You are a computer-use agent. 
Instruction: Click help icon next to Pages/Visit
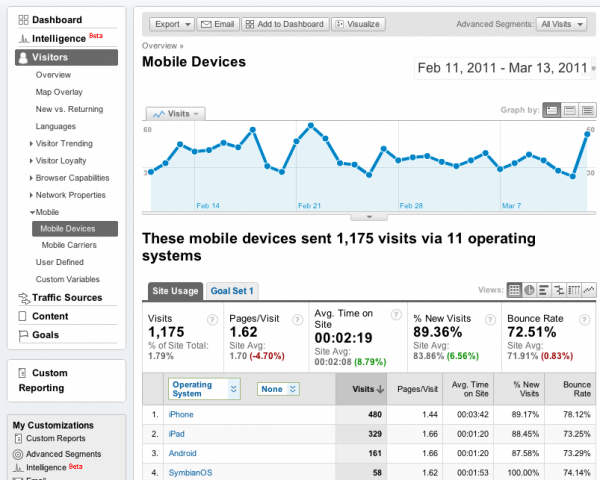click(x=297, y=320)
